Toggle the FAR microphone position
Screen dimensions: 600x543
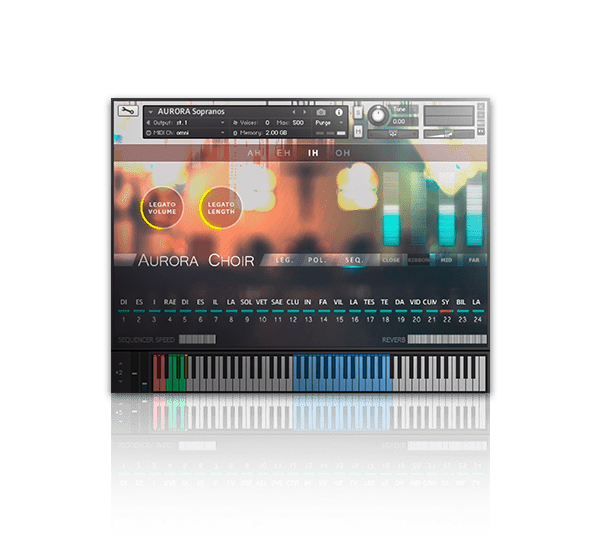click(x=474, y=260)
